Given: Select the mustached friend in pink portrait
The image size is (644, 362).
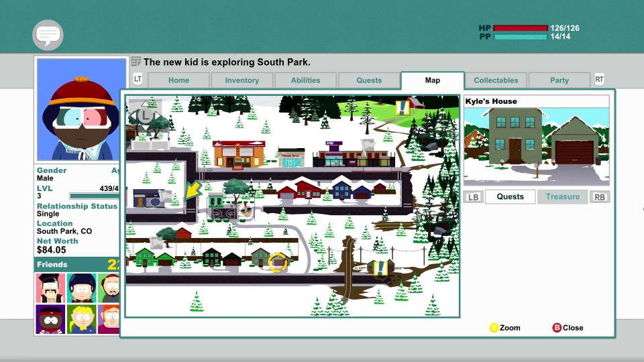Looking at the screenshot, I should [50, 288].
